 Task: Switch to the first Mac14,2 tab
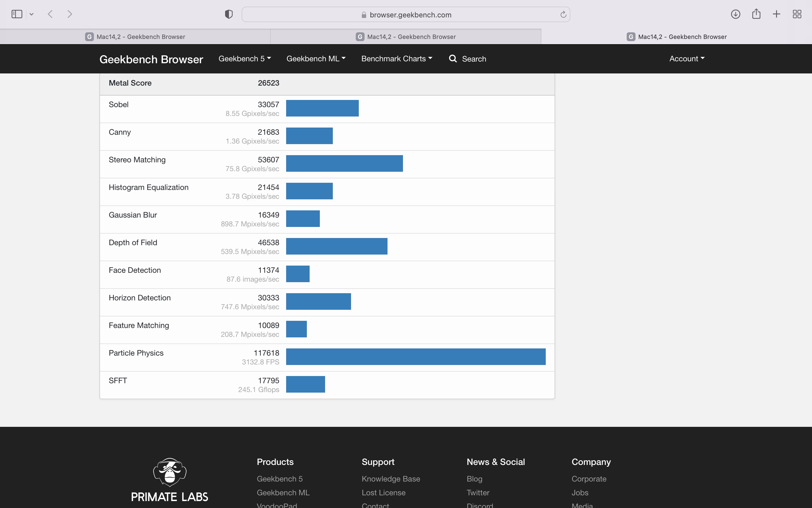coord(135,37)
